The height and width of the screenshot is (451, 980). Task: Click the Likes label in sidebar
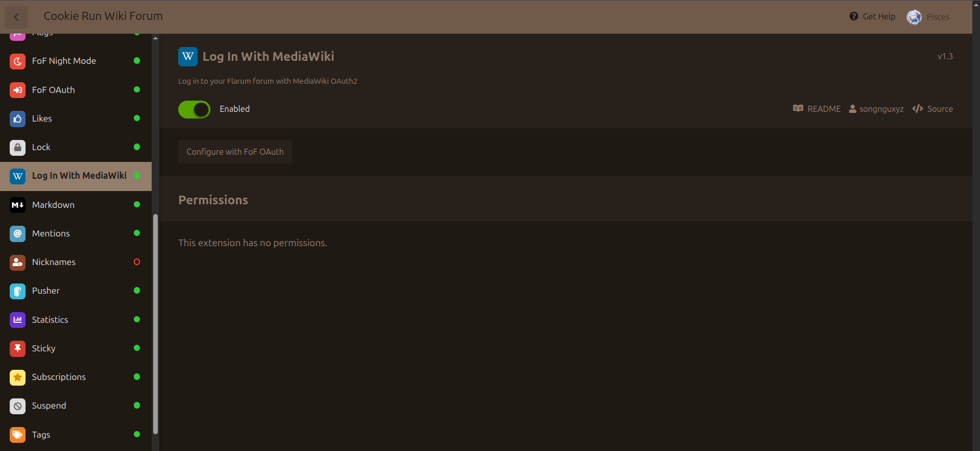click(42, 118)
